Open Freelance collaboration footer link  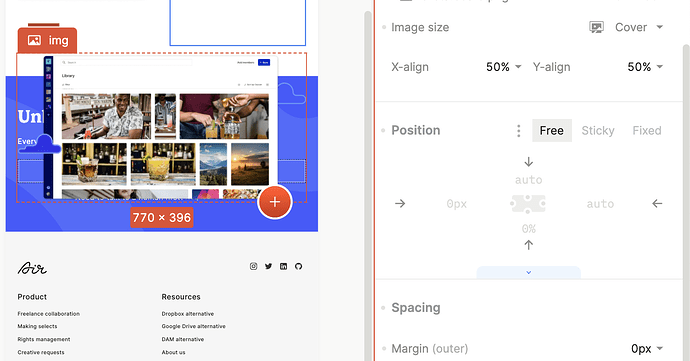[49, 313]
